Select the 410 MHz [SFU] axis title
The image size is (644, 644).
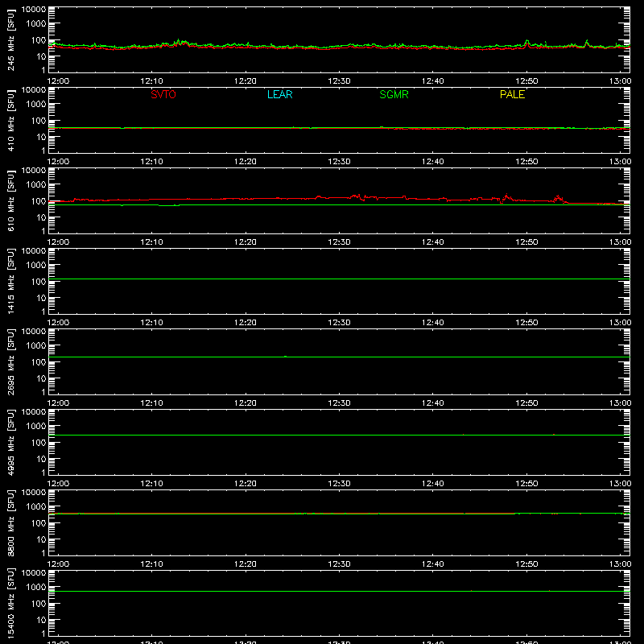click(x=10, y=120)
